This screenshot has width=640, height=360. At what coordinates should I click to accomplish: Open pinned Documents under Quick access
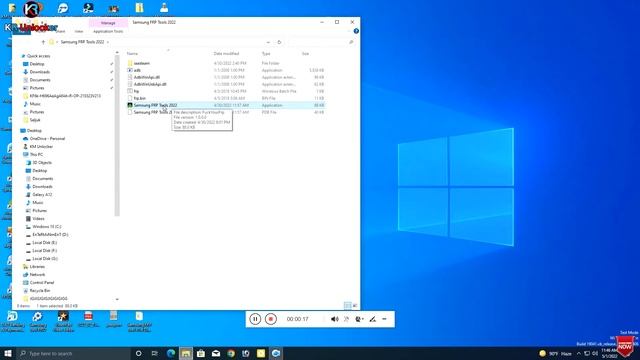pyautogui.click(x=40, y=80)
